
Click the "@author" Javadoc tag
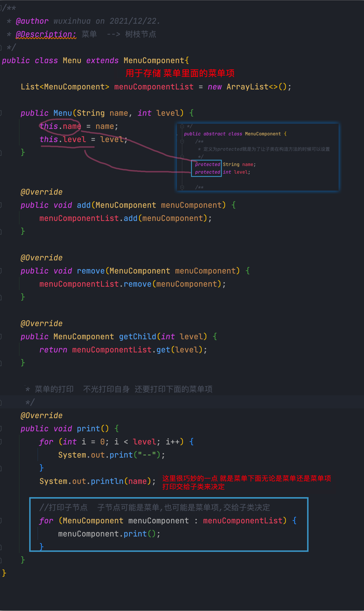pos(32,21)
